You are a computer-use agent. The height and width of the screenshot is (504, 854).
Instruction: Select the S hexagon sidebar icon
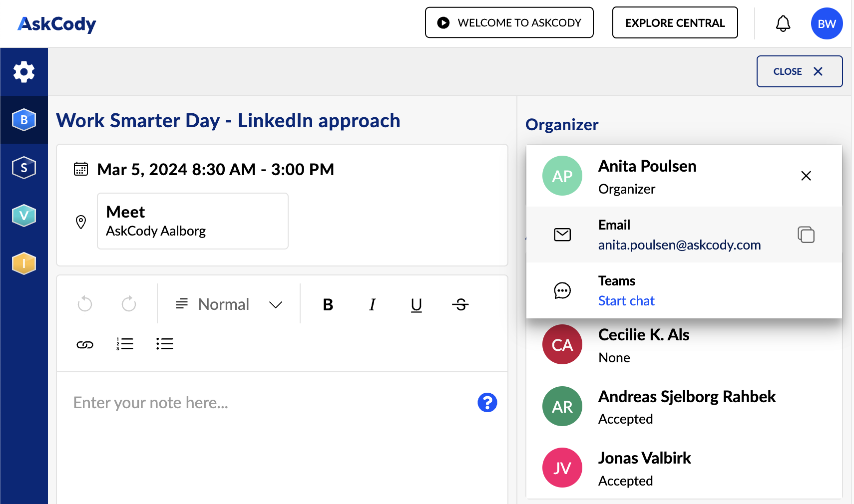pos(24,168)
